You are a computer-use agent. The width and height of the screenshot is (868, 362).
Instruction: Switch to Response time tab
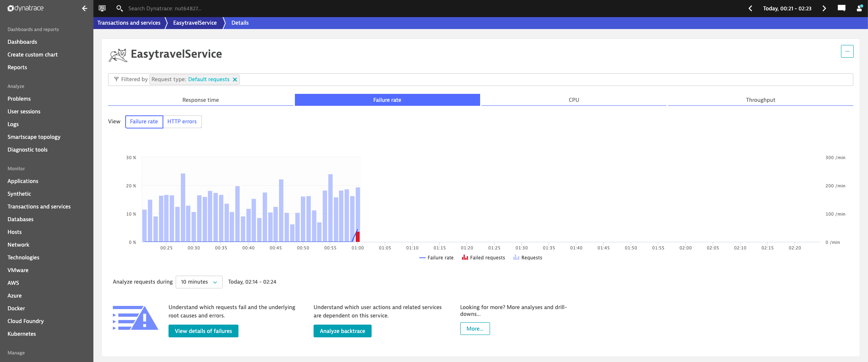[x=201, y=100]
